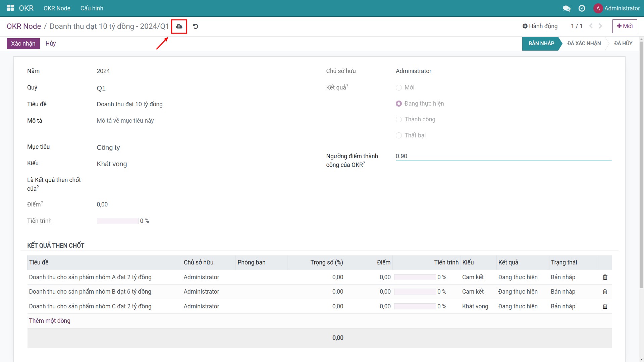This screenshot has height=362, width=644.
Task: Open the activities clock icon
Action: 582,8
